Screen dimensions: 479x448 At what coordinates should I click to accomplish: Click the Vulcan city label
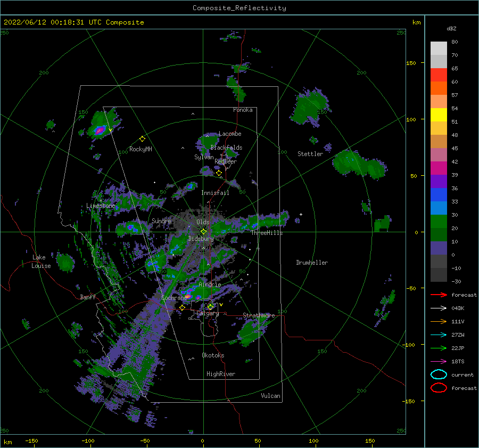270,396
